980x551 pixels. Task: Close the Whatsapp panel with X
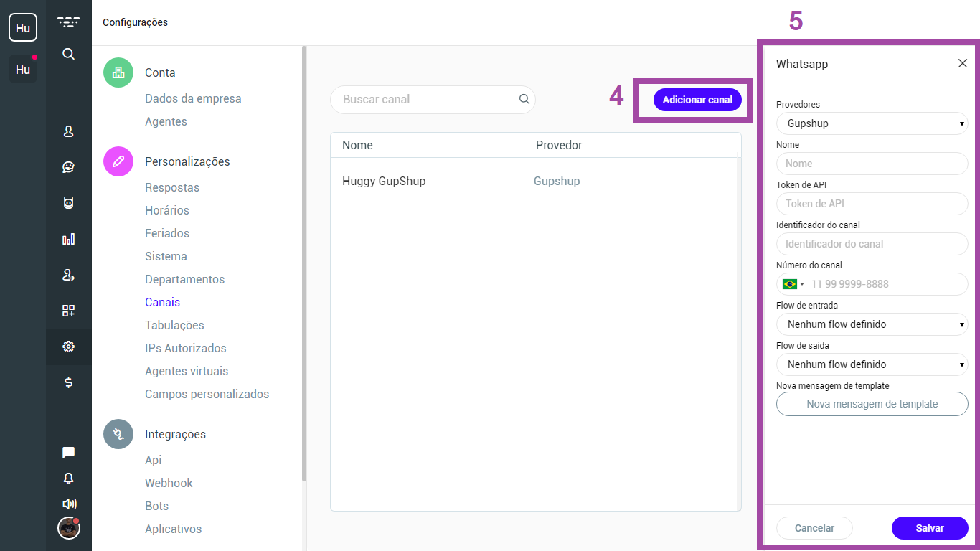point(963,63)
